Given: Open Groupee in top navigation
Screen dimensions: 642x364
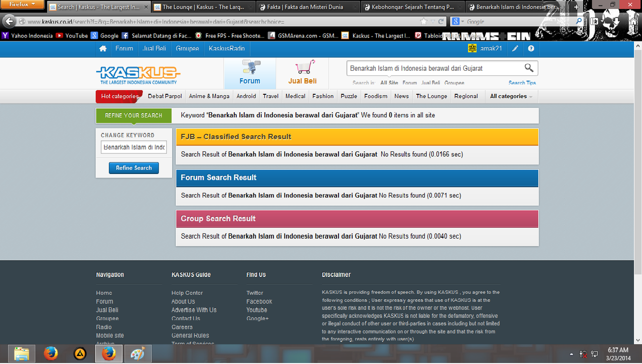Looking at the screenshot, I should click(188, 49).
